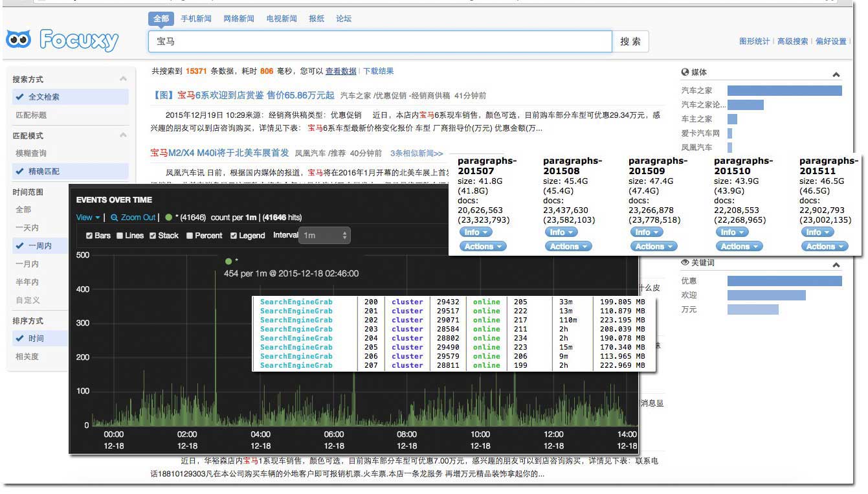868x494 pixels.
Task: Click the globe icon beside 媒体
Action: (x=685, y=73)
